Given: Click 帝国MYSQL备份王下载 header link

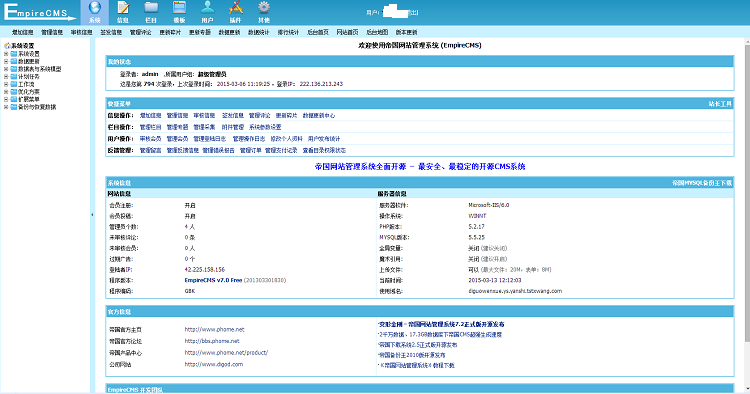Looking at the screenshot, I should click(702, 183).
